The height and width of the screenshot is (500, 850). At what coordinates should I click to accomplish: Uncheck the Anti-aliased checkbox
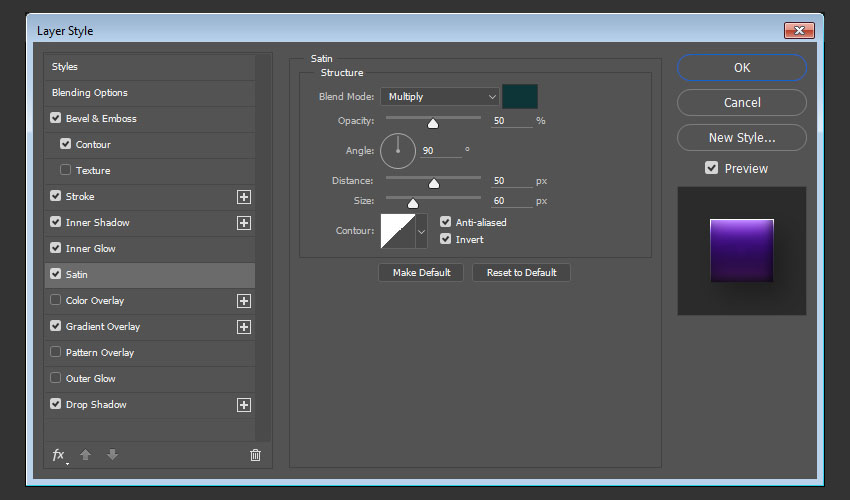click(x=446, y=223)
